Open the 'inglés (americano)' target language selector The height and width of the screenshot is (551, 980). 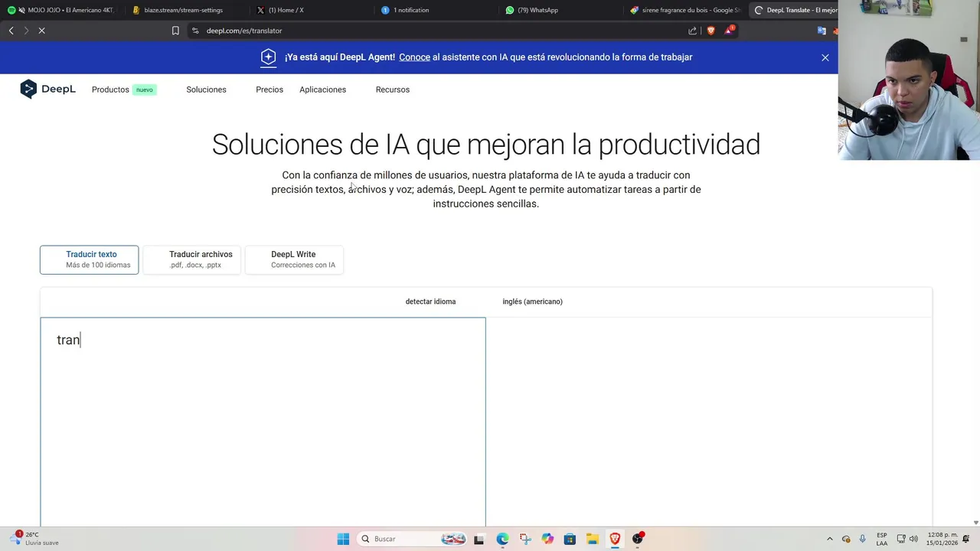point(532,302)
